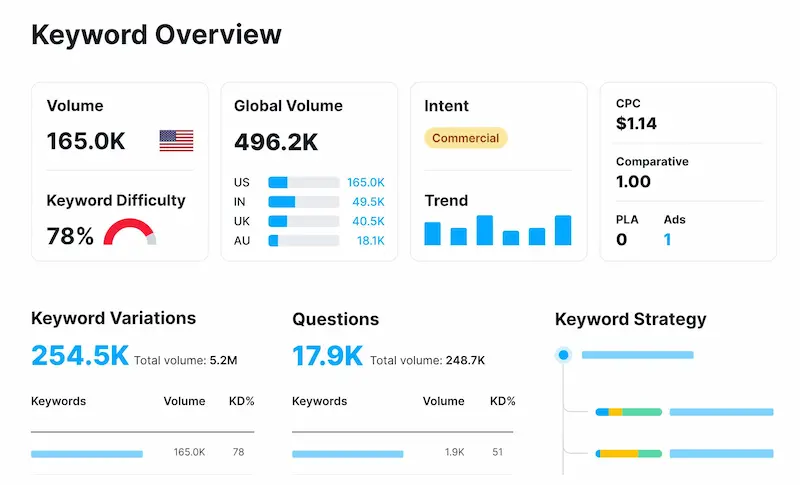This screenshot has width=800, height=485.
Task: Click the PLA value 0
Action: [x=621, y=239]
